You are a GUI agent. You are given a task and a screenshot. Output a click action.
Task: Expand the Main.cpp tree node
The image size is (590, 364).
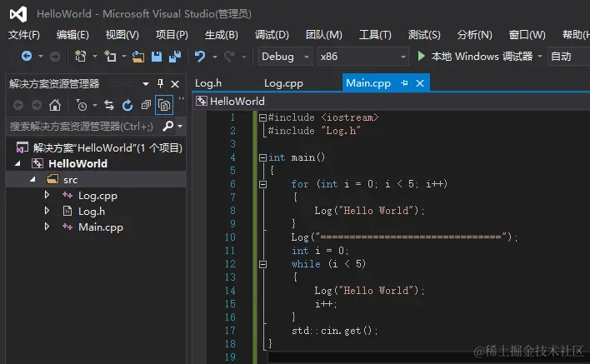point(47,227)
